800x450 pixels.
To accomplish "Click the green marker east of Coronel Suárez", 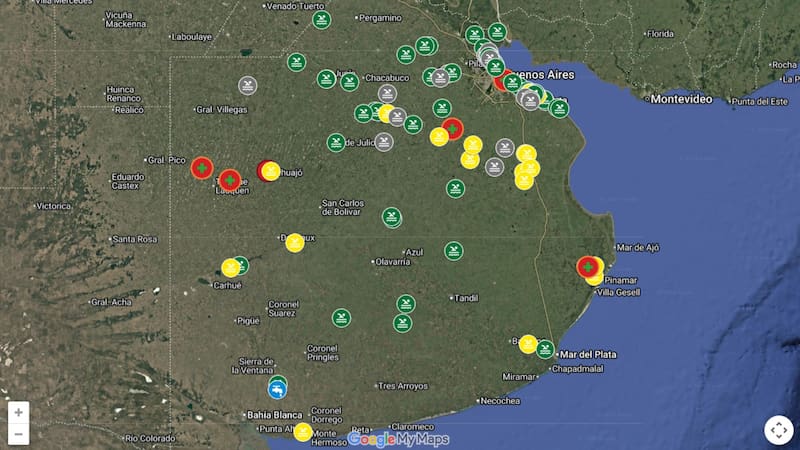I will click(341, 317).
